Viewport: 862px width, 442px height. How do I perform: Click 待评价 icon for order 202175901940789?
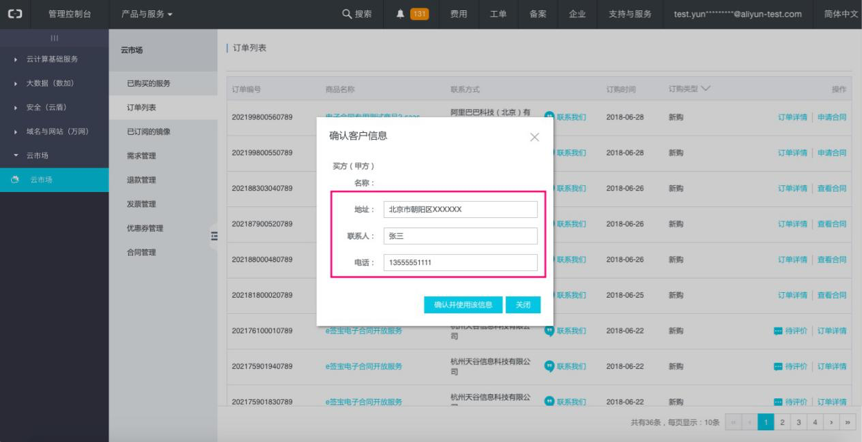tap(778, 366)
